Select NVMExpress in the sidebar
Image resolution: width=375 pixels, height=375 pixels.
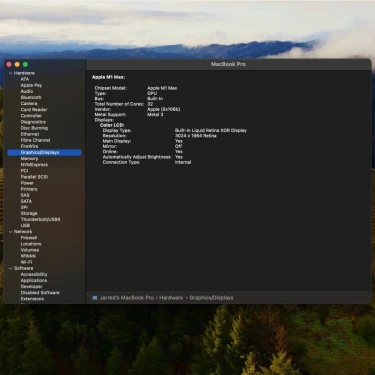tap(34, 165)
